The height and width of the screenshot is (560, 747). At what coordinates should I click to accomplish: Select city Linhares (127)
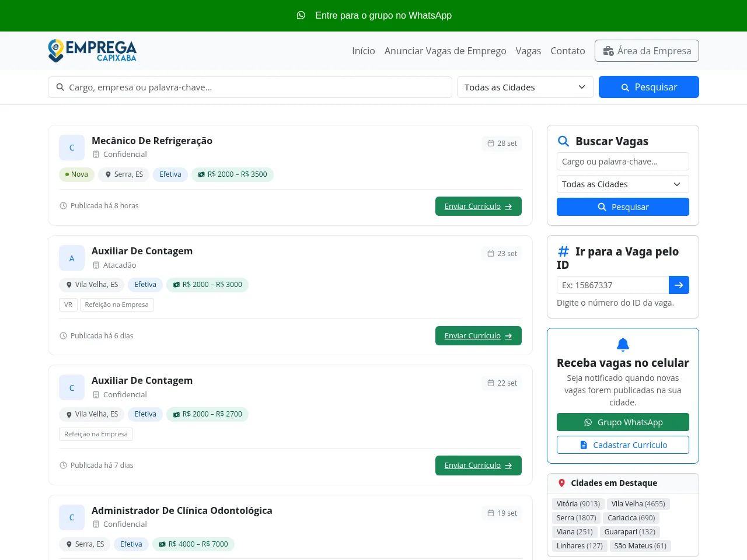580,546
